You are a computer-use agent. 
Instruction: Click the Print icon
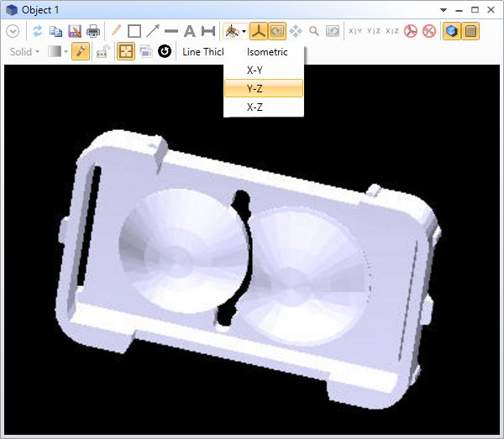pyautogui.click(x=93, y=31)
